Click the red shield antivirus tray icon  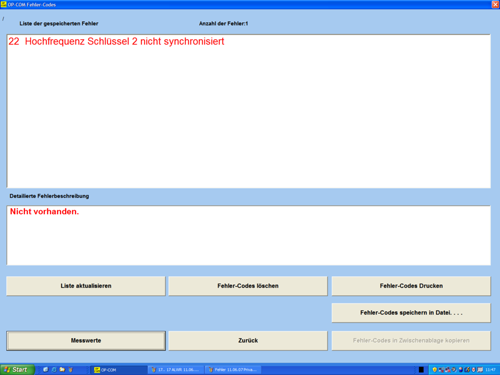474,370
